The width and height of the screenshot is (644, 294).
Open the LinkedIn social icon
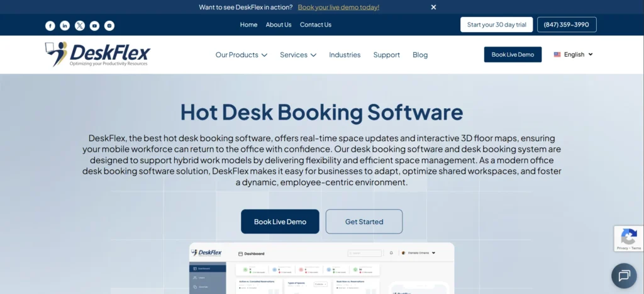click(x=65, y=26)
